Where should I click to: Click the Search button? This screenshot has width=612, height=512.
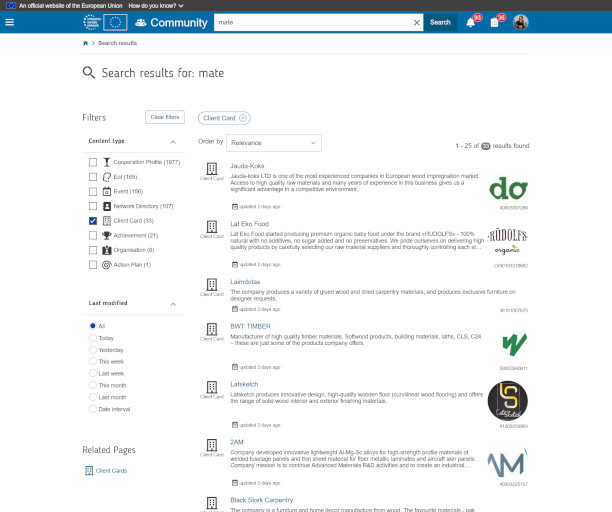tap(440, 22)
